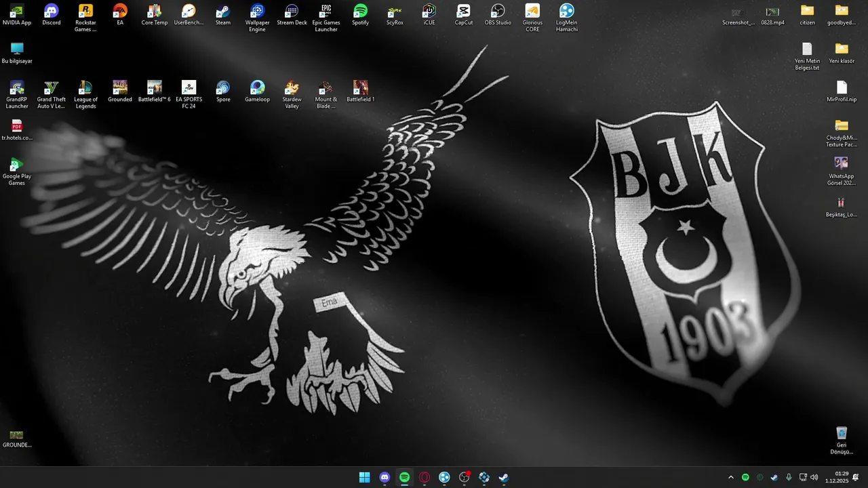Select the LogMeIn Hamachi desktop shortcut
The image size is (868, 488).
567,18
